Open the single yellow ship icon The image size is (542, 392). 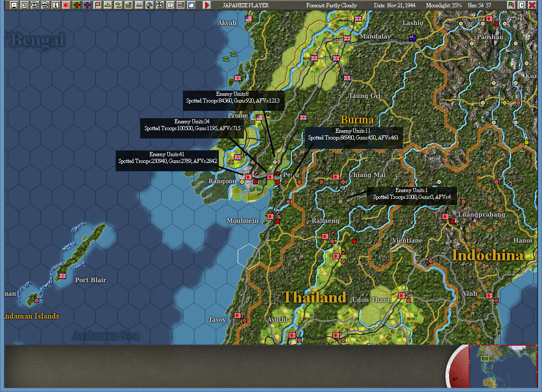108,5
